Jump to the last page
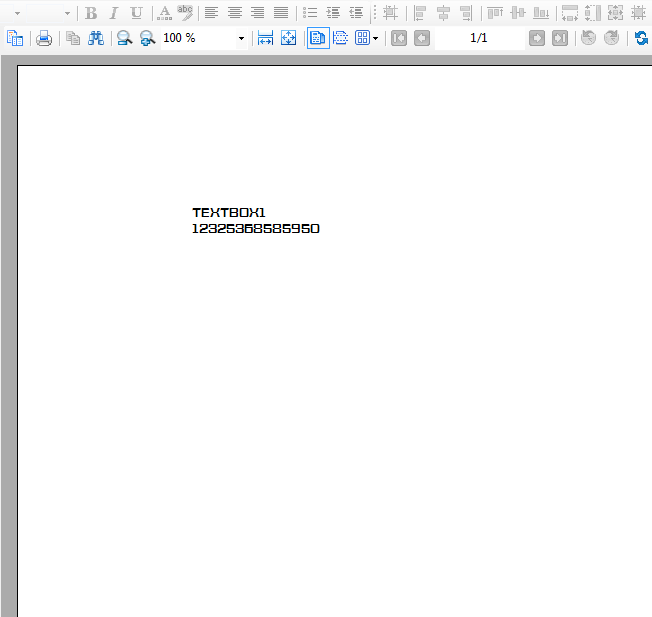Image resolution: width=652 pixels, height=617 pixels. [560, 38]
